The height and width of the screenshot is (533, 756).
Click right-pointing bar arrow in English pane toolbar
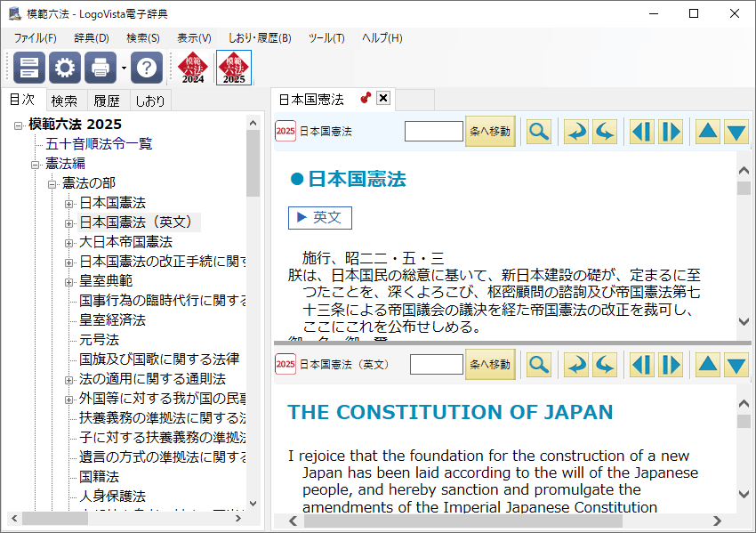[x=671, y=365]
